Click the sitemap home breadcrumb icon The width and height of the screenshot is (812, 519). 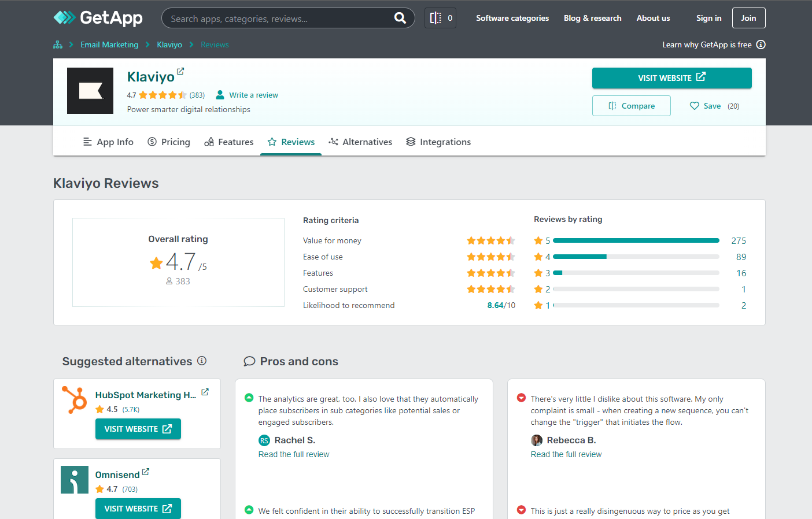tap(58, 45)
